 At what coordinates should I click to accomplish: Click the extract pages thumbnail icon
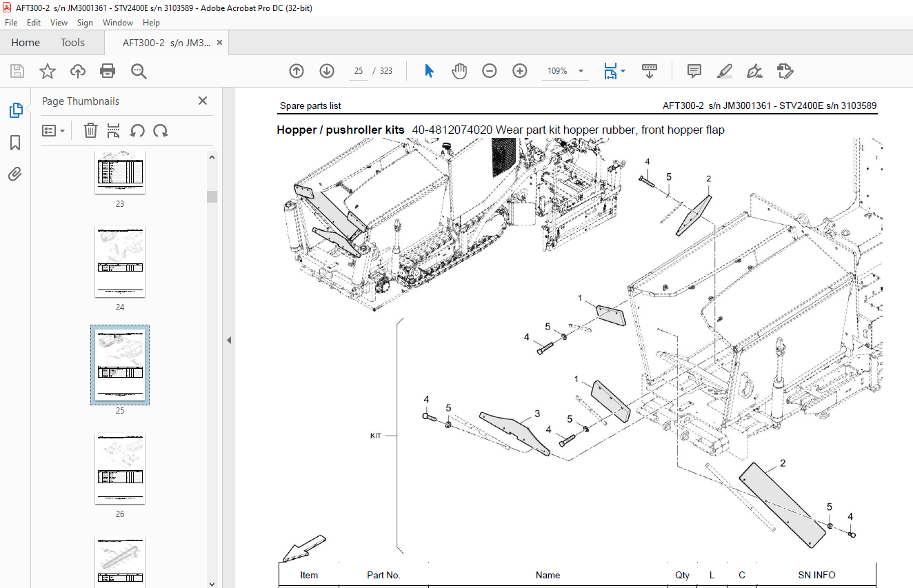click(x=114, y=130)
